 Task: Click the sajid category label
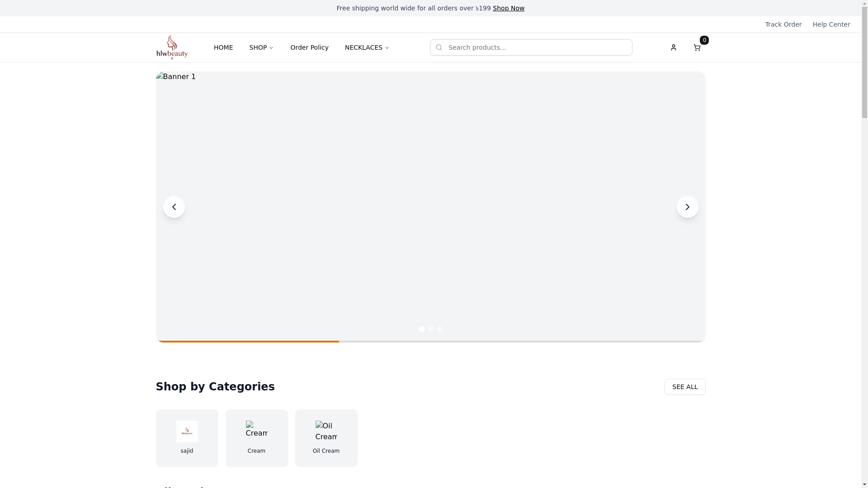187,451
